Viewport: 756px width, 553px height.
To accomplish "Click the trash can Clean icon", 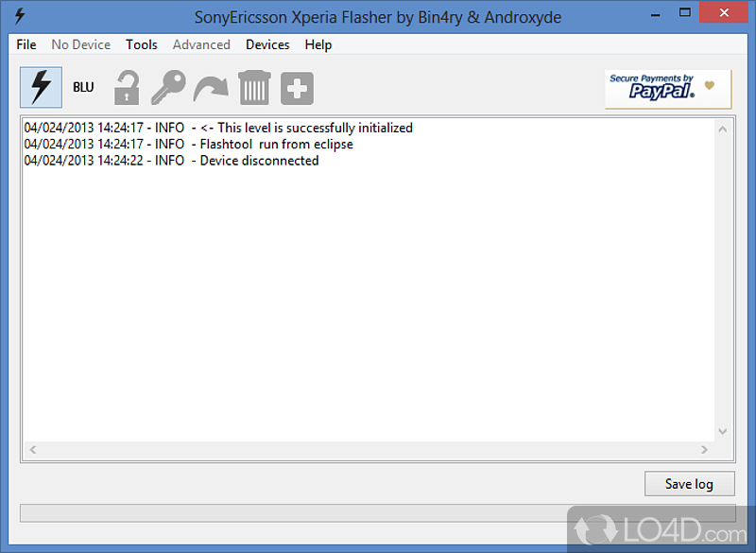I will pos(254,87).
